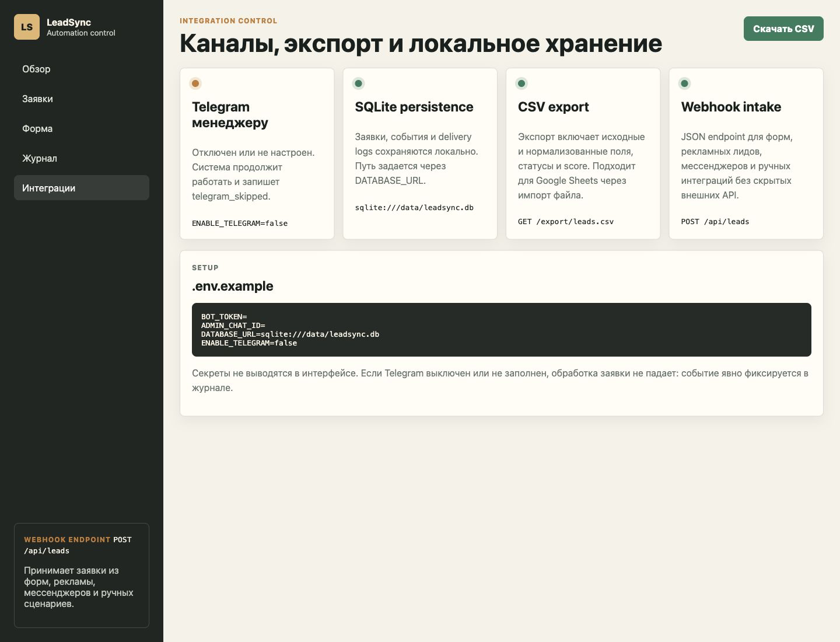Download leads with Скачать CSV button
The width and height of the screenshot is (840, 642).
tap(783, 29)
